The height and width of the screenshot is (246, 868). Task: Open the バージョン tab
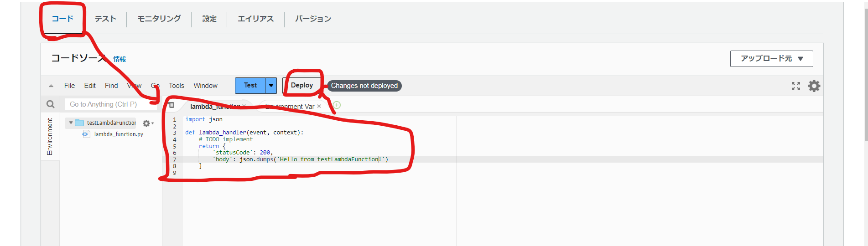[x=313, y=19]
